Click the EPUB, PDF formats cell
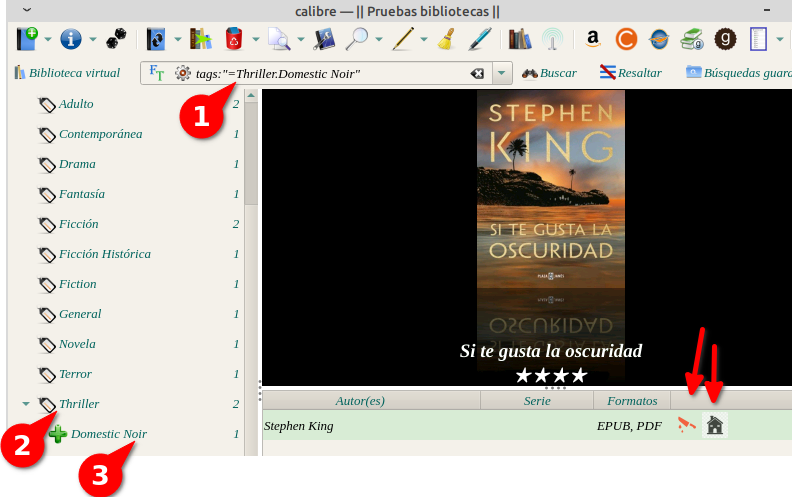 point(629,426)
